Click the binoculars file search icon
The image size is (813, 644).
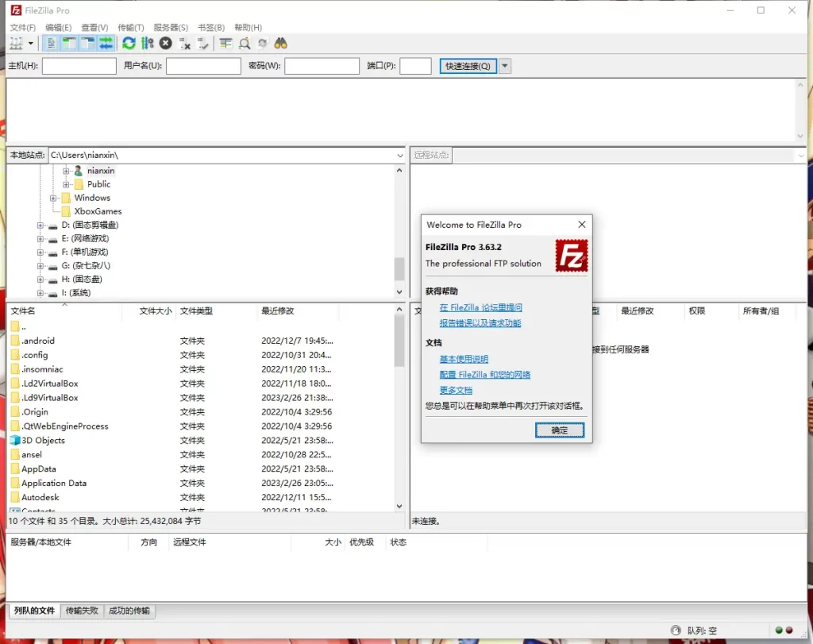(x=281, y=44)
